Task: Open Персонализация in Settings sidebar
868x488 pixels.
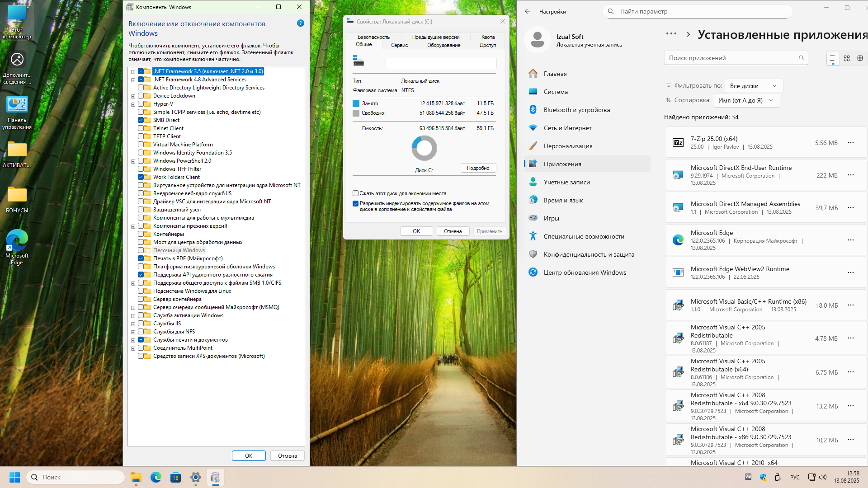Action: 587,146
